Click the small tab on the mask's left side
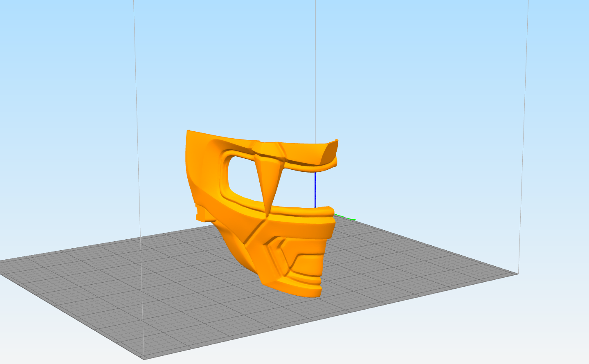Screen dimensions: 589x364 pyautogui.click(x=199, y=213)
